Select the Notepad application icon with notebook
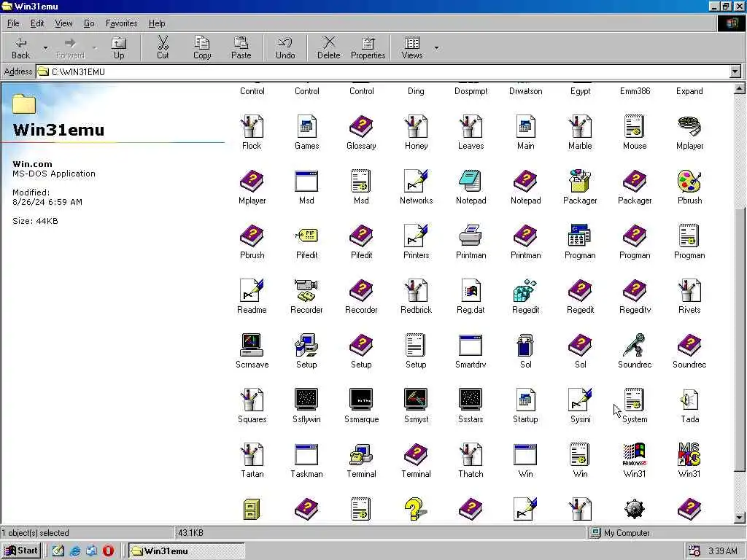747x560 pixels. click(x=471, y=182)
